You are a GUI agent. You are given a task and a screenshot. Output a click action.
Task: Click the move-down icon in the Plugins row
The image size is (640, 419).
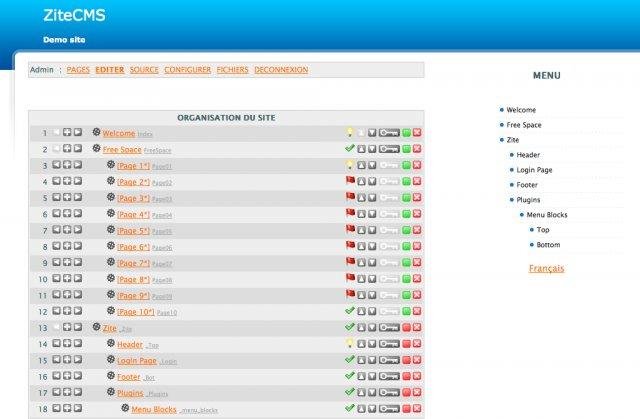coord(372,392)
